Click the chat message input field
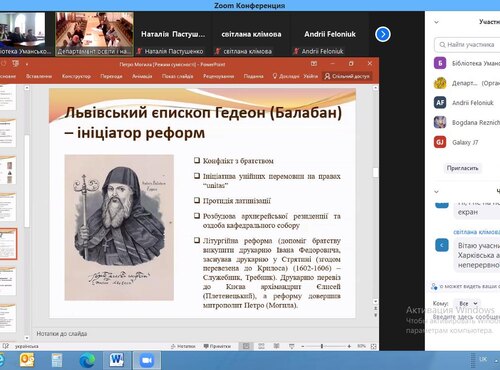 click(x=466, y=317)
